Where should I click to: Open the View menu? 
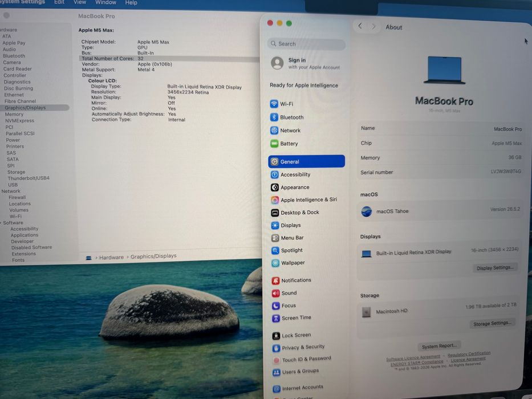(x=80, y=2)
